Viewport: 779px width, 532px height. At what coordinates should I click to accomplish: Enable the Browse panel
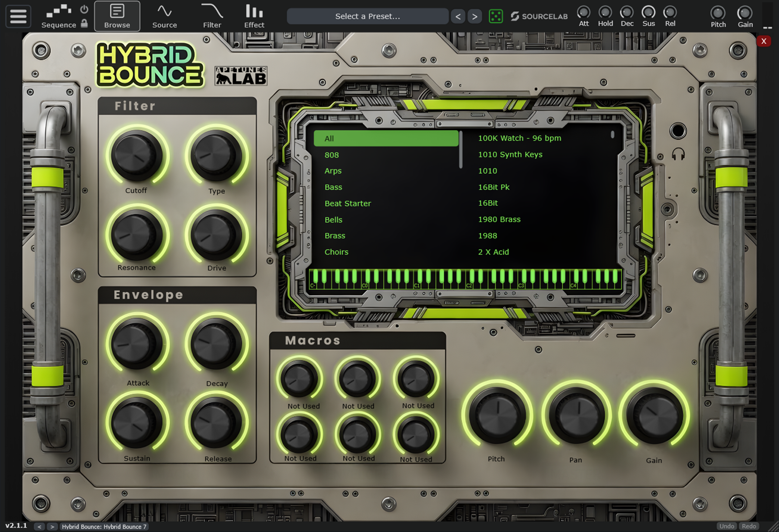117,15
